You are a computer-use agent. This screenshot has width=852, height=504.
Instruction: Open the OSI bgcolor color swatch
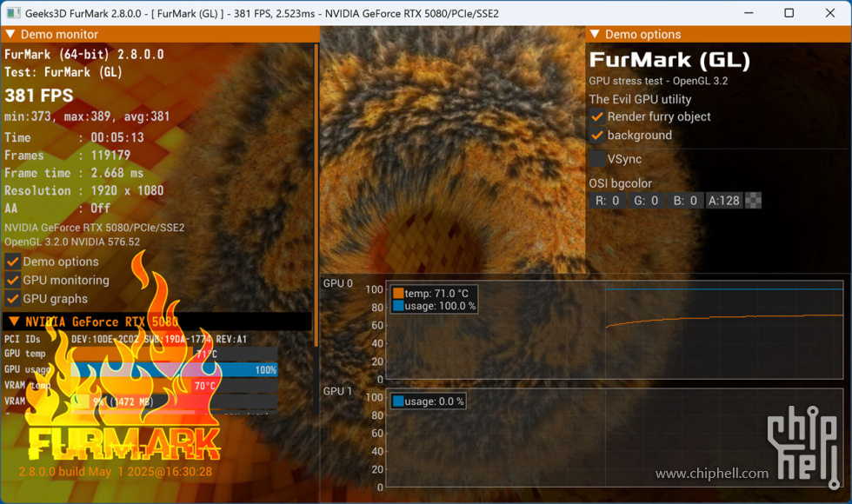point(754,201)
